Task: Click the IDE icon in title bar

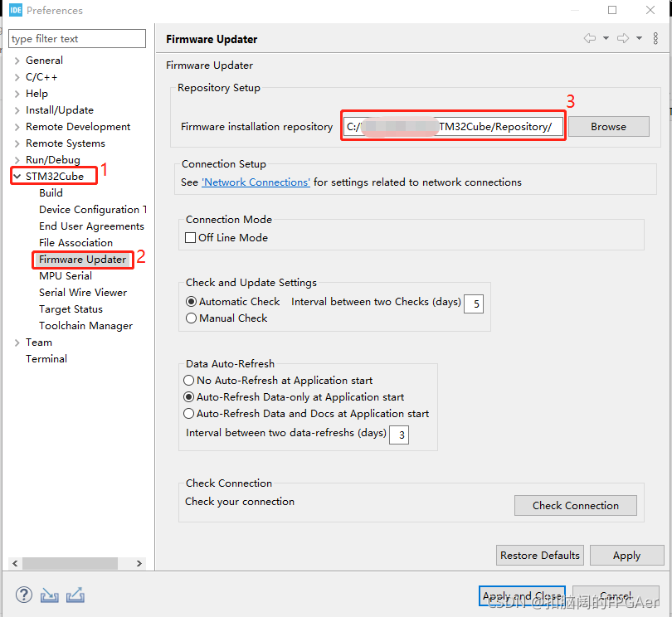Action: tap(16, 10)
